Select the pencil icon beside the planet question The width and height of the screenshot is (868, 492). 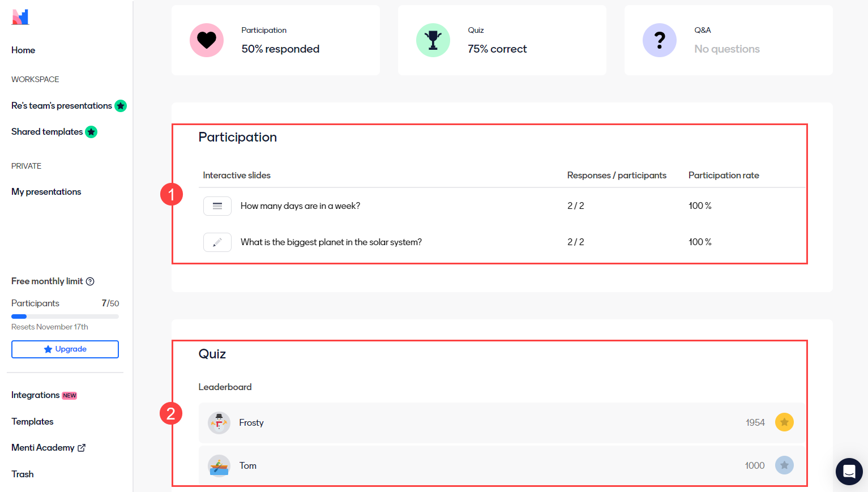point(217,242)
